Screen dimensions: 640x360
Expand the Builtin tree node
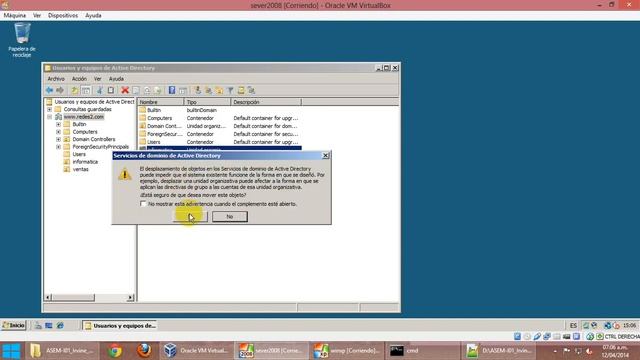58,124
